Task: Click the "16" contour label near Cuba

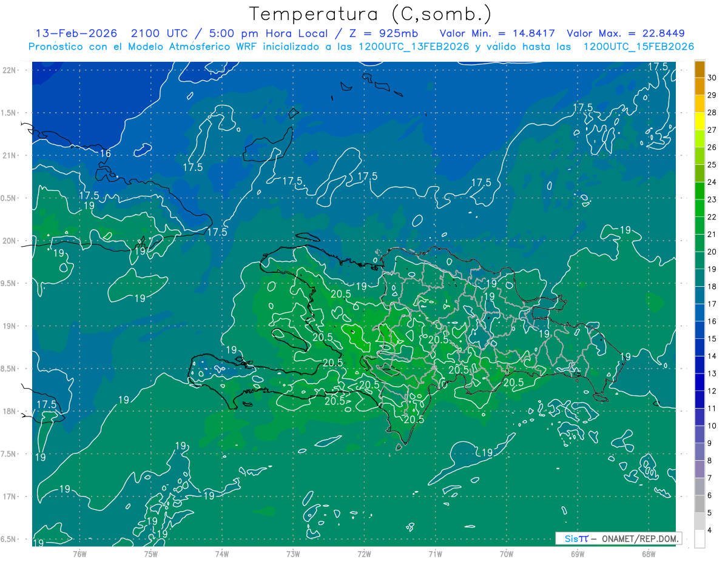Action: 105,153
